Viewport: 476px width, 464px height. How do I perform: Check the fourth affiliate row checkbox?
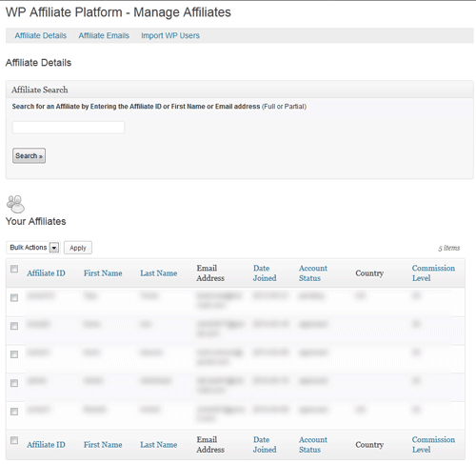14,383
